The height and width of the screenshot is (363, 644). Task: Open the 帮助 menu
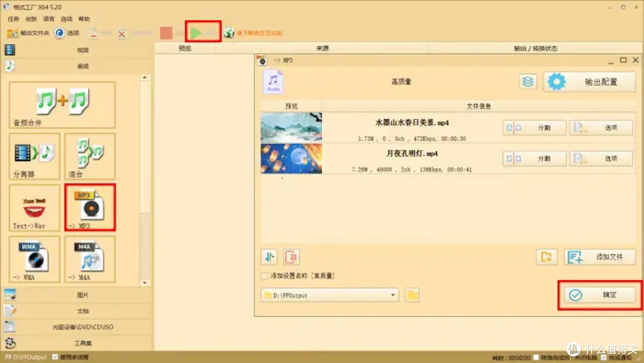(84, 19)
